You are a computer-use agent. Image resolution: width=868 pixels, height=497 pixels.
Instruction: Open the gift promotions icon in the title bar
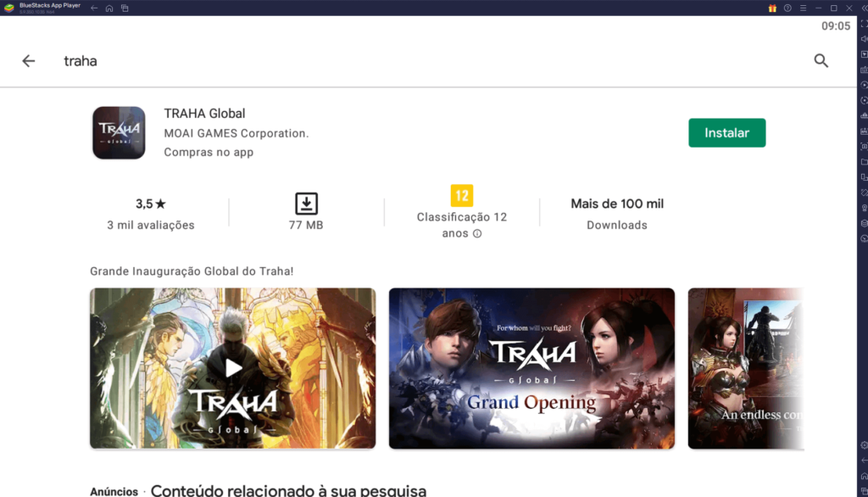772,8
